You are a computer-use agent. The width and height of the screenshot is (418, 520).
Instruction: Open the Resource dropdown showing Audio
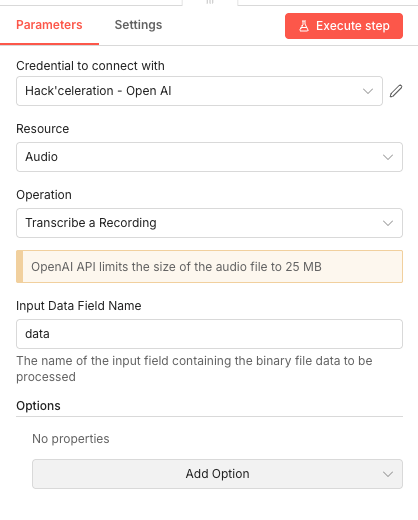[x=209, y=157]
